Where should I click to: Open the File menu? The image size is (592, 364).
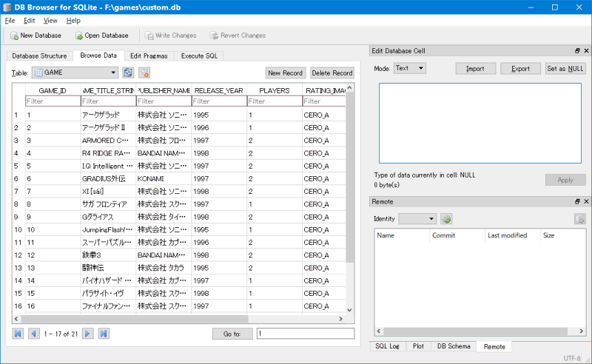(x=10, y=21)
